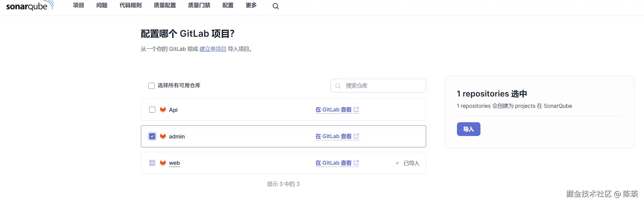
Task: Open 代码规则 in top navigation
Action: point(131,6)
